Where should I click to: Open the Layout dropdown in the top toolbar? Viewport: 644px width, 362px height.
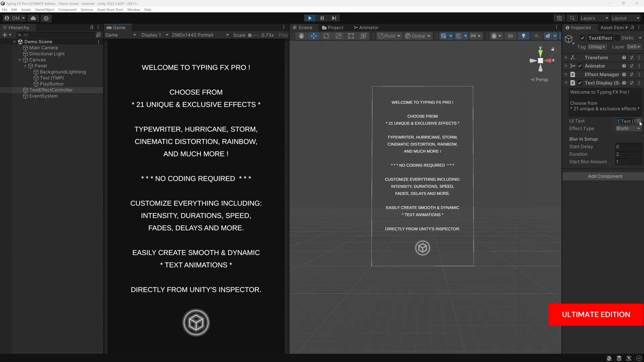pyautogui.click(x=626, y=18)
